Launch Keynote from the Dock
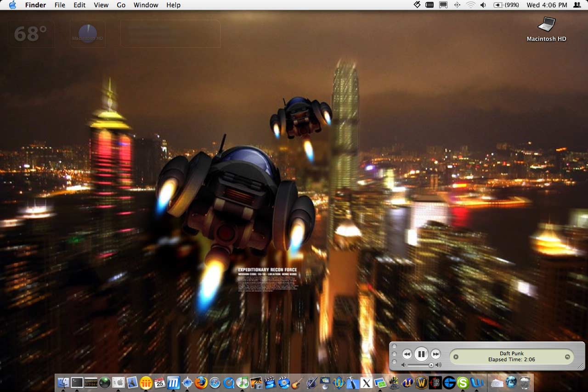Screen dimensions: 588x392 pos(325,382)
